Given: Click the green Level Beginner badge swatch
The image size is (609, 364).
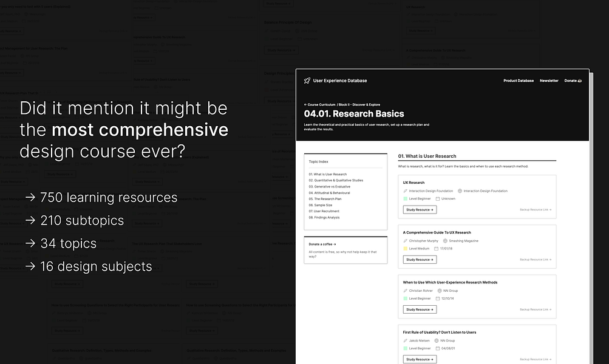Looking at the screenshot, I should 405,198.
